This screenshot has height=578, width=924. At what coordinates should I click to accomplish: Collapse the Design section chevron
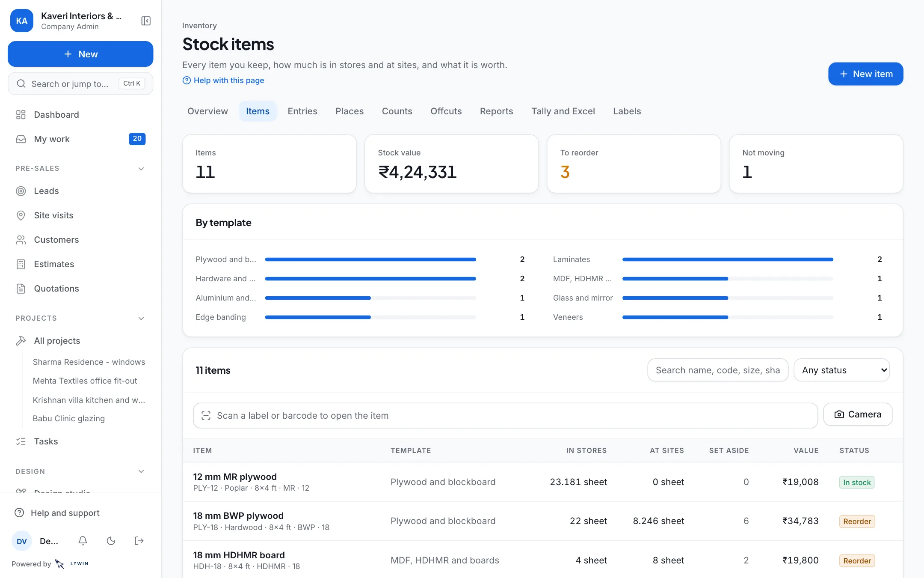pyautogui.click(x=141, y=471)
